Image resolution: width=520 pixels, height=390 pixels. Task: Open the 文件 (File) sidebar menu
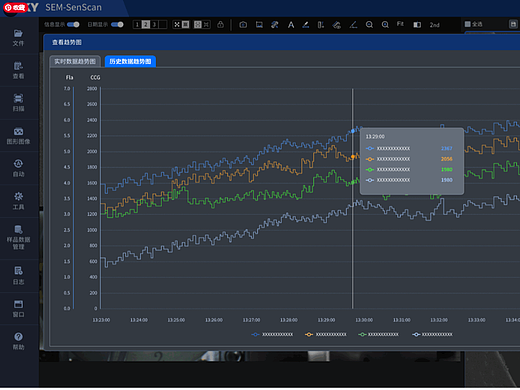pyautogui.click(x=18, y=38)
